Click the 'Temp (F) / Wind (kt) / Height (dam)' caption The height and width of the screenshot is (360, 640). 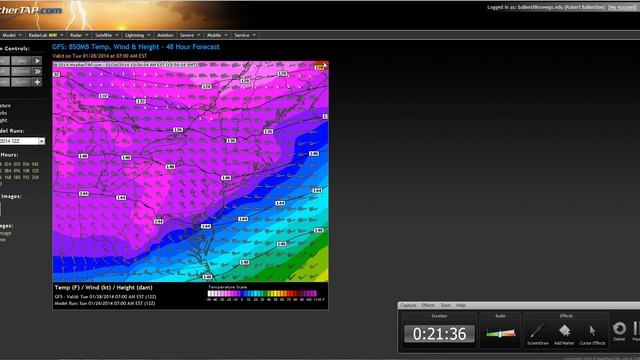tap(103, 288)
